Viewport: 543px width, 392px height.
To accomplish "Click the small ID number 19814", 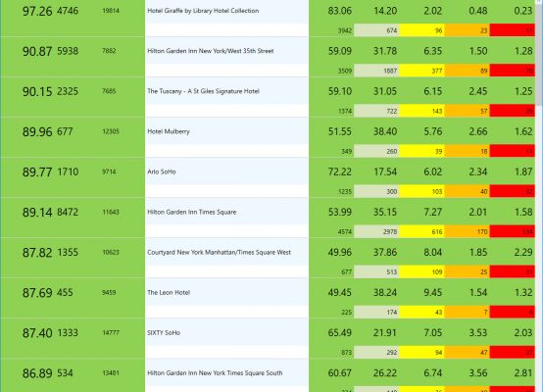I will click(x=111, y=11).
